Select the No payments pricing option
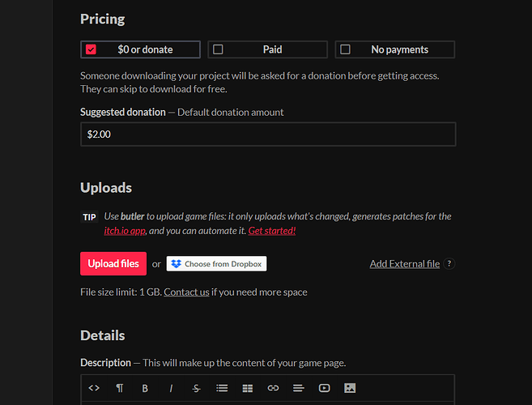 click(x=394, y=49)
